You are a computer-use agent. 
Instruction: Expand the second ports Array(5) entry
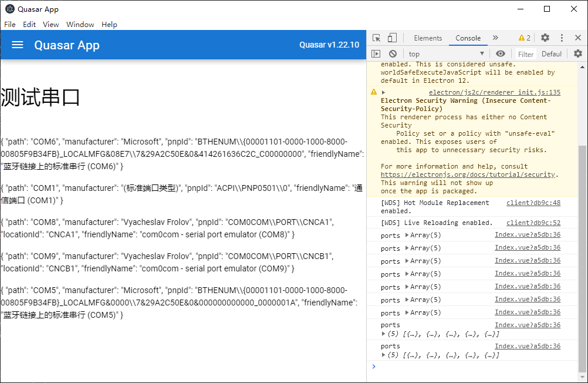(x=407, y=248)
